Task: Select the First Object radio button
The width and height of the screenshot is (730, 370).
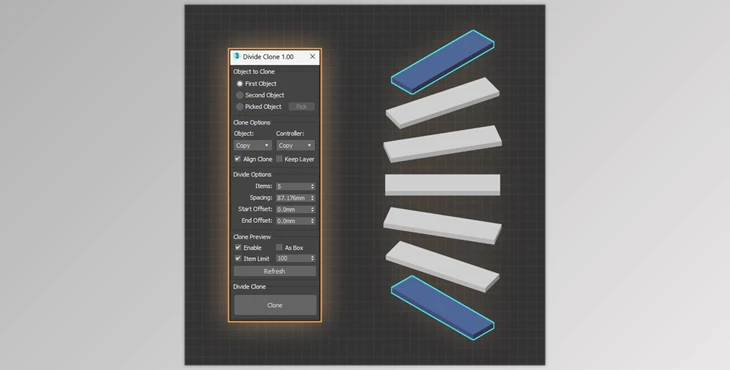Action: pos(240,84)
